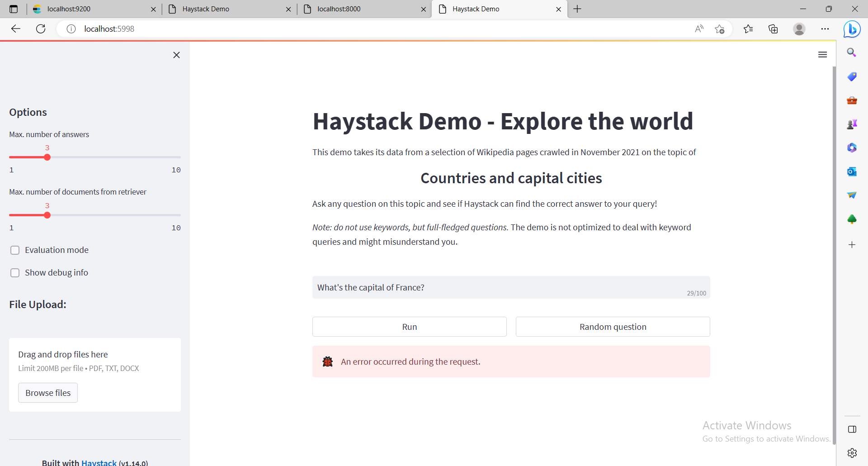868x466 pixels.
Task: Enable Show debug info checkbox
Action: coord(15,273)
